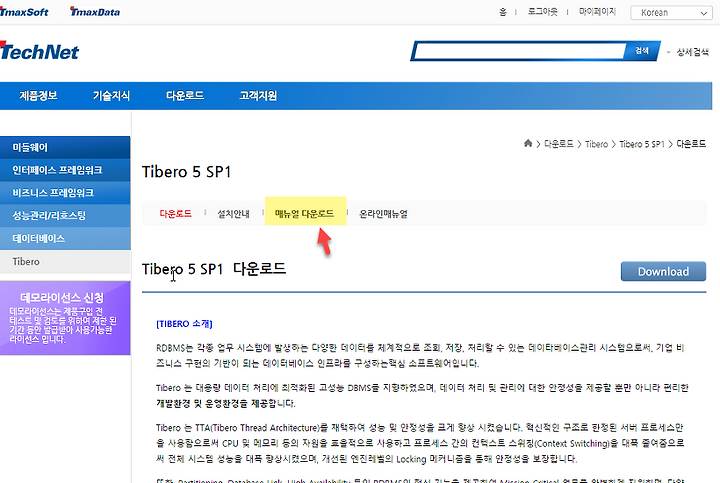The width and height of the screenshot is (720, 483).
Task: Click Tibero in the breadcrumb
Action: 596,144
